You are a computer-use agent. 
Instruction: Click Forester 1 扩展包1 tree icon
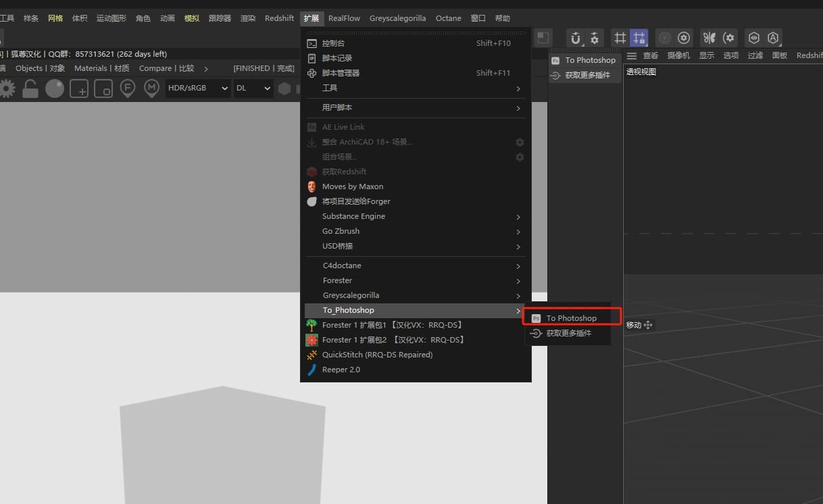pos(311,325)
